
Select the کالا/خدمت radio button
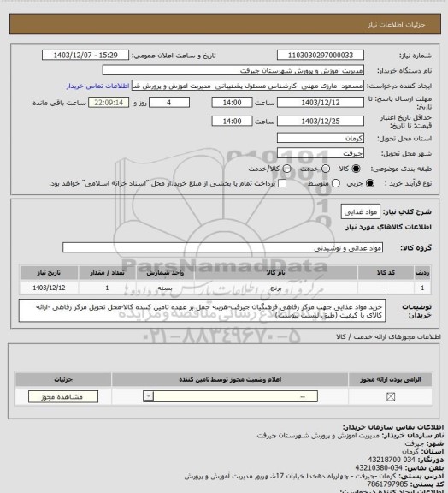pyautogui.click(x=286, y=169)
